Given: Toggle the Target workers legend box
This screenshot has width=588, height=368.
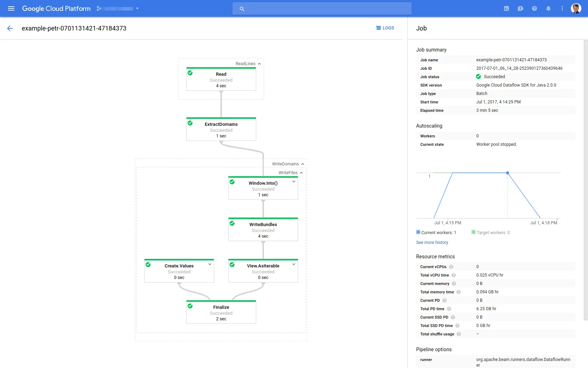Looking at the screenshot, I should (474, 232).
